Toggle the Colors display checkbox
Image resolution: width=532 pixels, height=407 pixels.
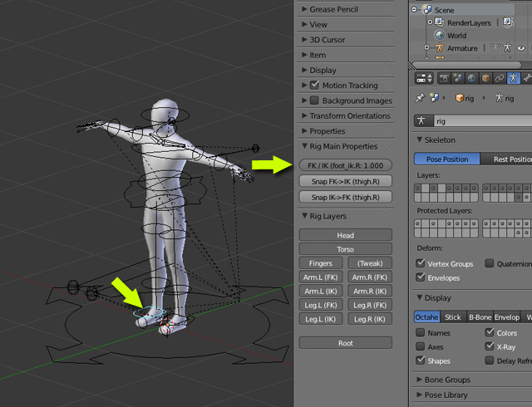coord(490,332)
